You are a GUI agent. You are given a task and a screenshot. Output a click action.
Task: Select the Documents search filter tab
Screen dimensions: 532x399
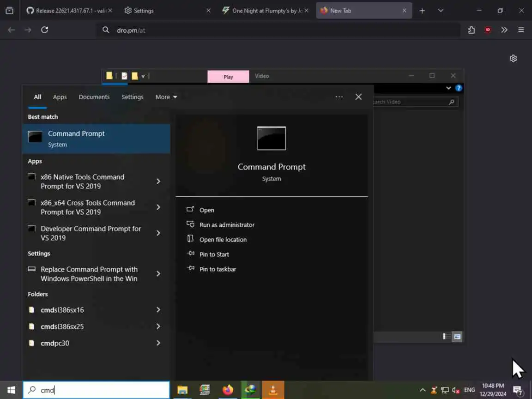click(x=94, y=97)
